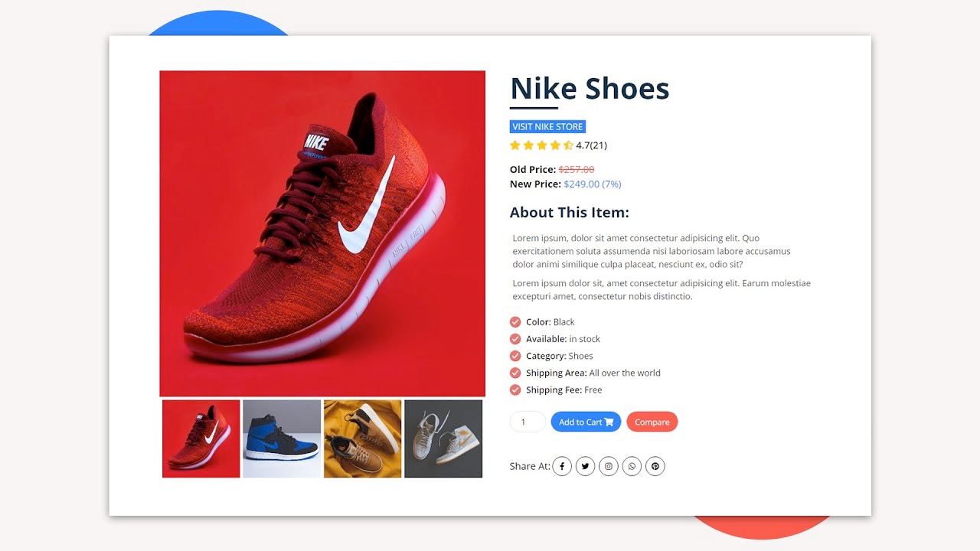Select the red shoe thumbnail
This screenshot has height=551, width=980.
(x=201, y=439)
